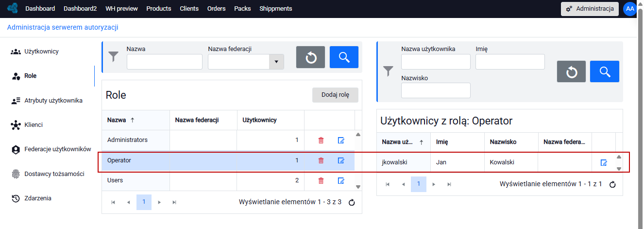Open Dashboard2 in the top navigation
The width and height of the screenshot is (644, 229).
click(x=80, y=9)
